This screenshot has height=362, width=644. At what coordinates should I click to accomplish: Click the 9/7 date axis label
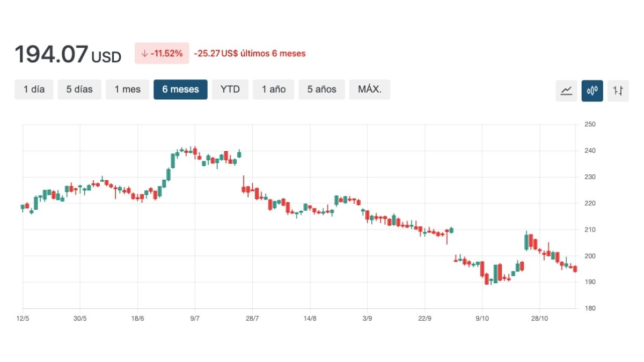(x=195, y=319)
